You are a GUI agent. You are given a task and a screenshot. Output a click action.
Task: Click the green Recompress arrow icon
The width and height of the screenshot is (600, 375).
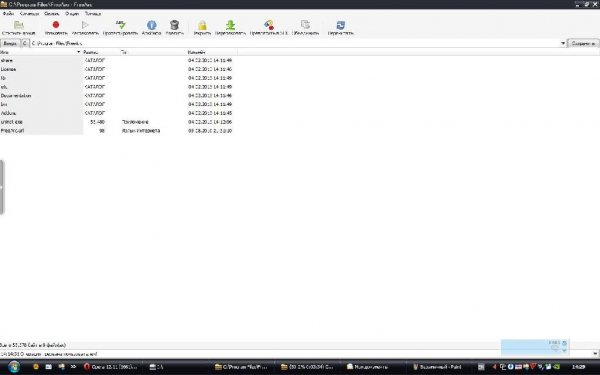tap(230, 25)
